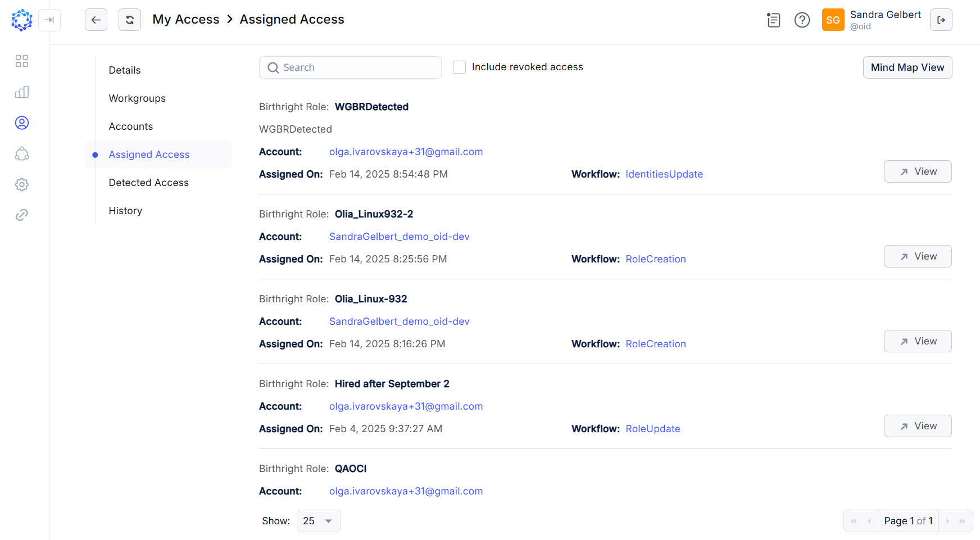Click the Hired after September 2 title
Image resolution: width=980 pixels, height=540 pixels.
pos(392,384)
